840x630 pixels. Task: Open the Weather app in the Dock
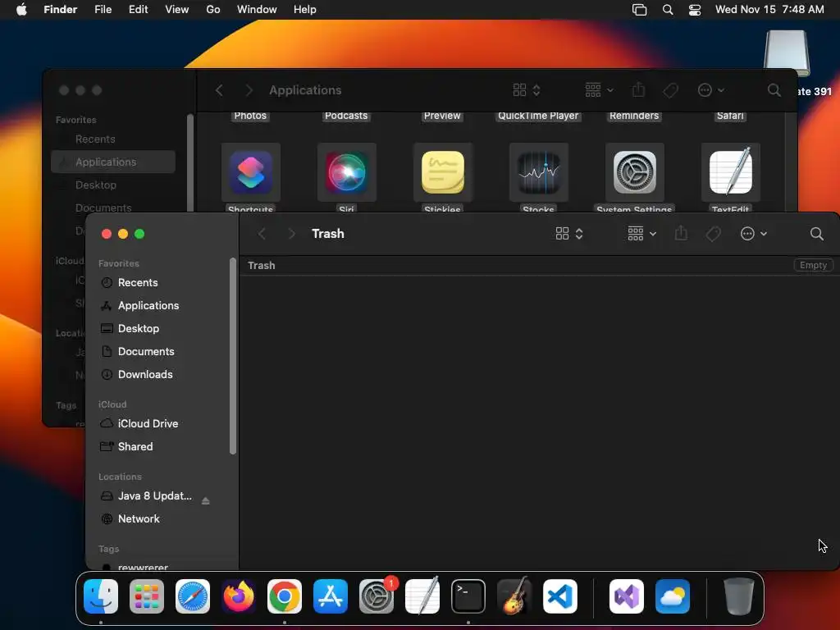tap(673, 596)
